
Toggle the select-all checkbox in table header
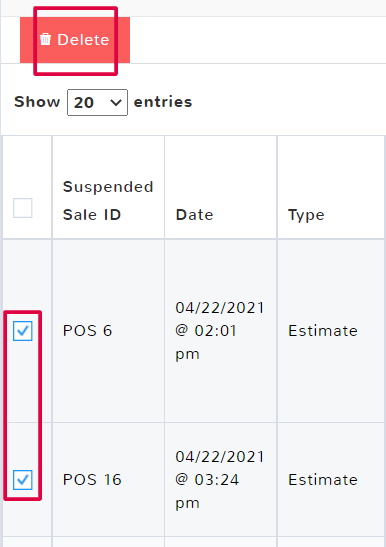click(23, 208)
